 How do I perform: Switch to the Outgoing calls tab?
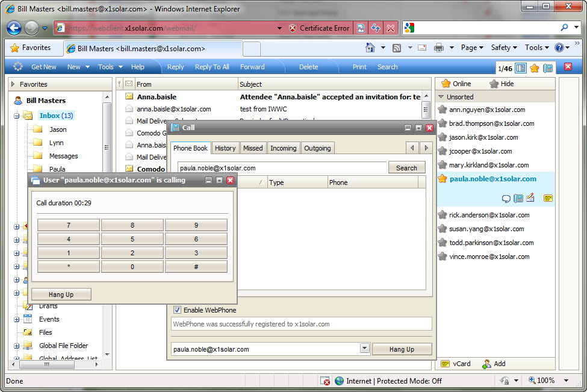(x=317, y=148)
